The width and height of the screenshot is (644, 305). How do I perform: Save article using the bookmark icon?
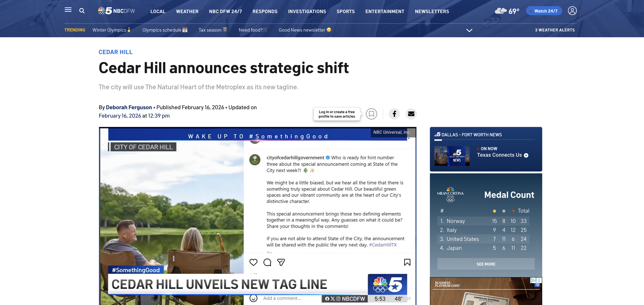click(x=372, y=114)
